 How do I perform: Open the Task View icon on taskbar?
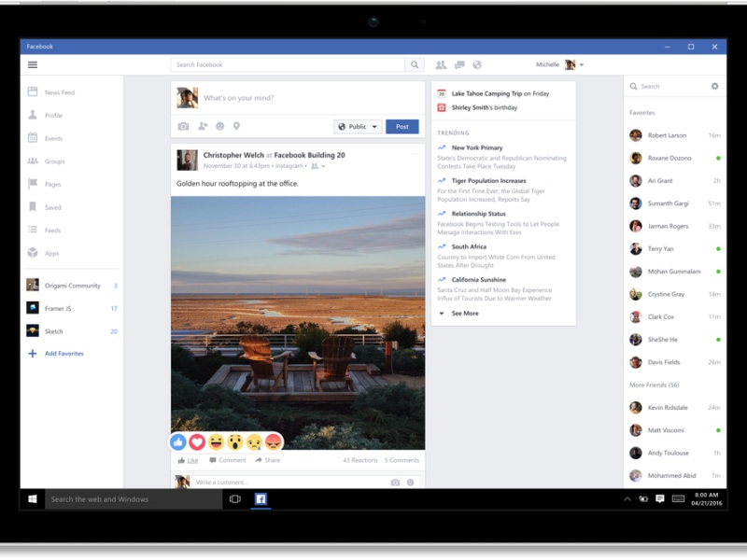(x=235, y=499)
